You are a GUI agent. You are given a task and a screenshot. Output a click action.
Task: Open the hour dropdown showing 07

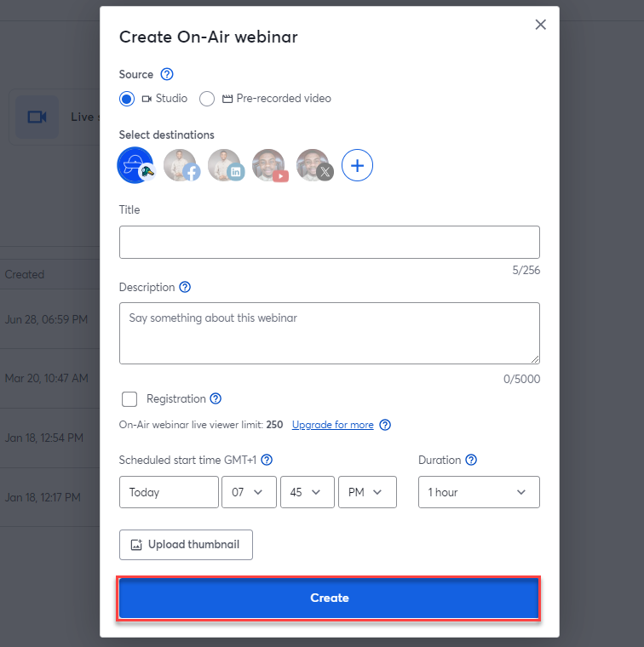coord(249,492)
